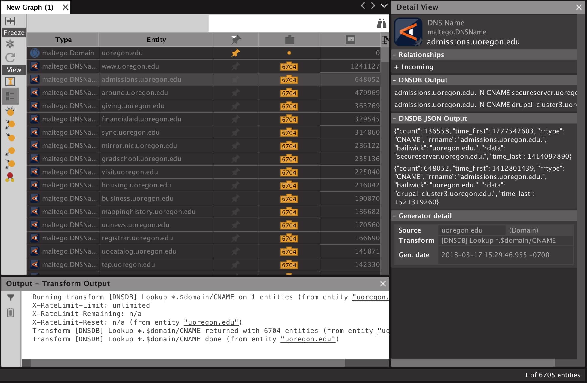The image size is (588, 384).
Task: Toggle pin for around.uoregon.edu row
Action: tap(236, 93)
